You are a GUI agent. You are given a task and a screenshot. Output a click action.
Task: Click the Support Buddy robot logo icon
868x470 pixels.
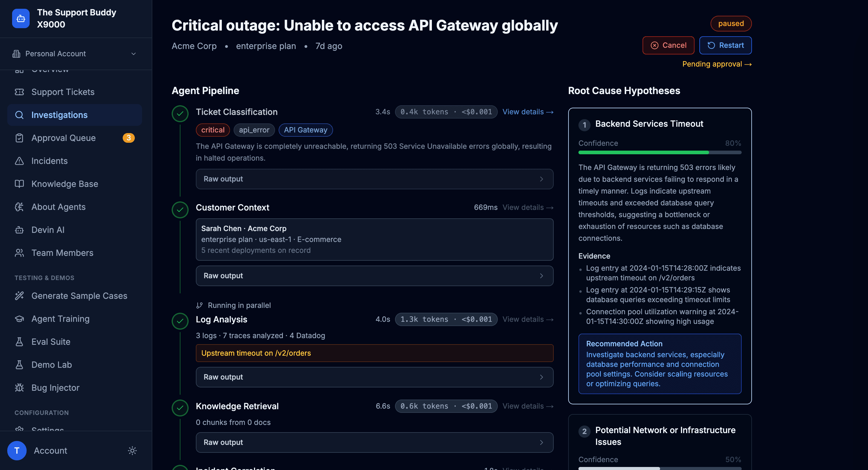pyautogui.click(x=21, y=18)
